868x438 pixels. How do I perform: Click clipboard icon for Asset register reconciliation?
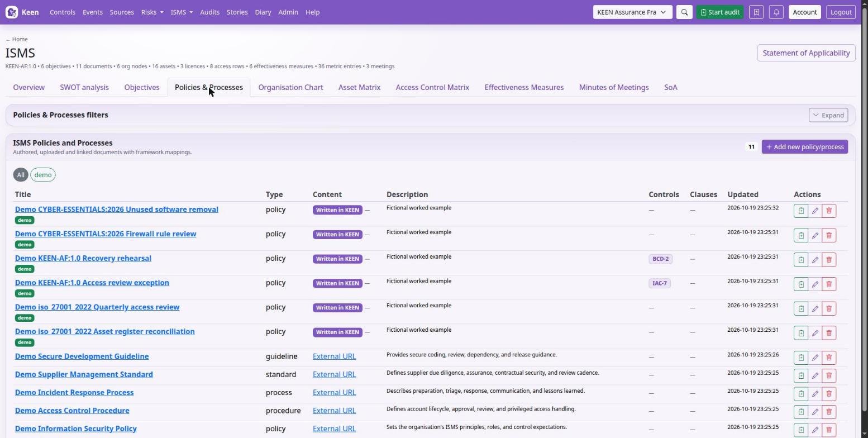coord(801,333)
